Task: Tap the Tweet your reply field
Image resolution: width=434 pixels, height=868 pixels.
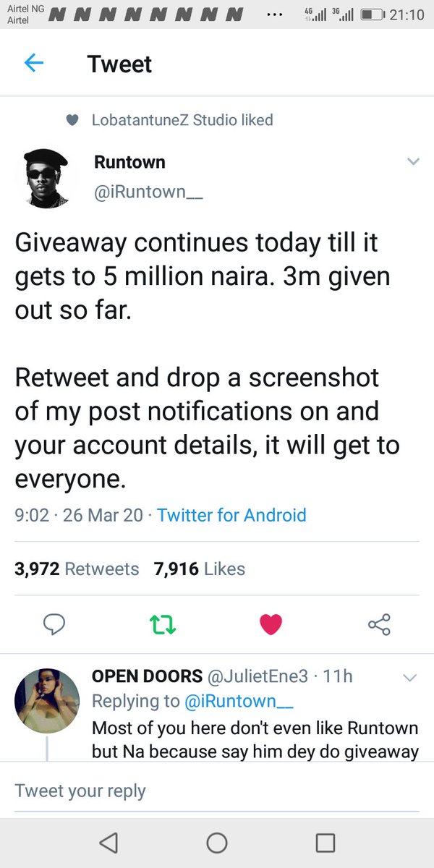Action: 217,791
